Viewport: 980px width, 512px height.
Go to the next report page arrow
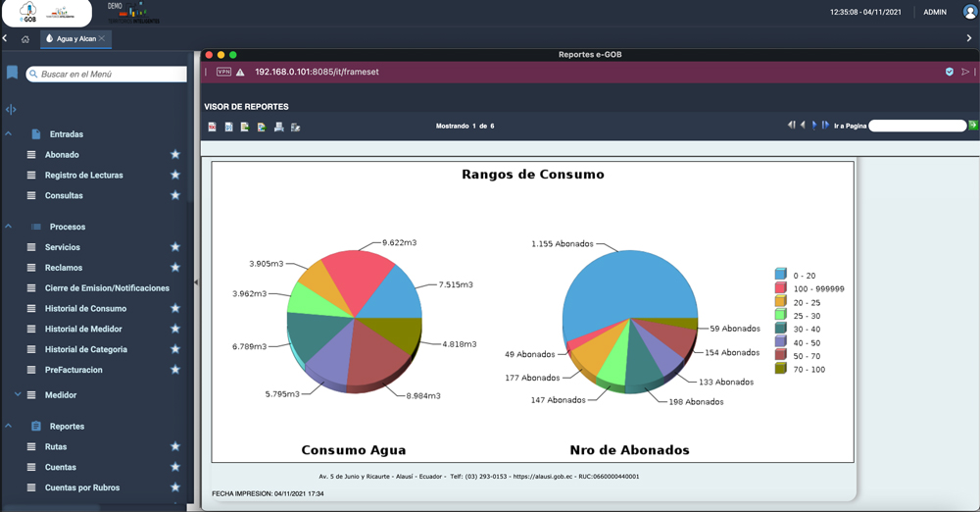814,126
